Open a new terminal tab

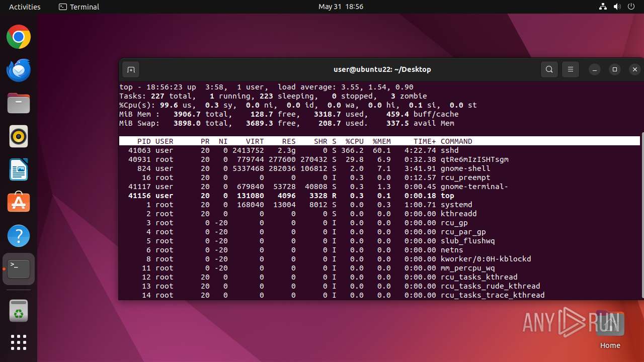pyautogui.click(x=131, y=69)
